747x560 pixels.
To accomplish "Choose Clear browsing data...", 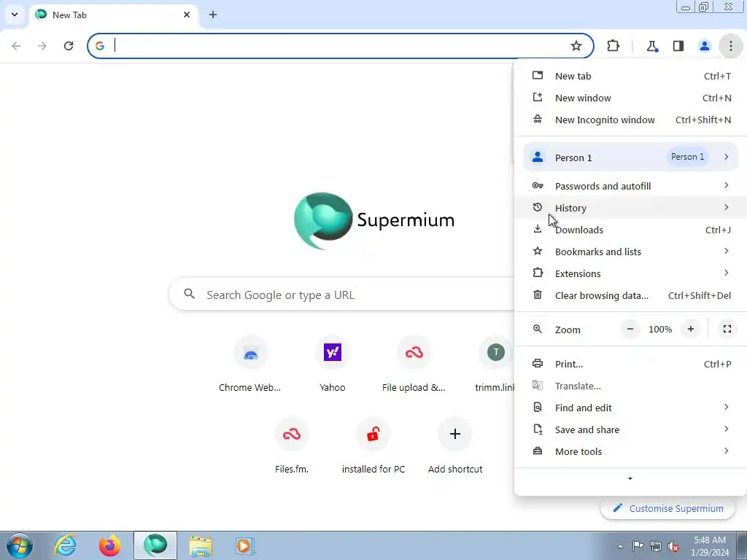I will click(631, 295).
